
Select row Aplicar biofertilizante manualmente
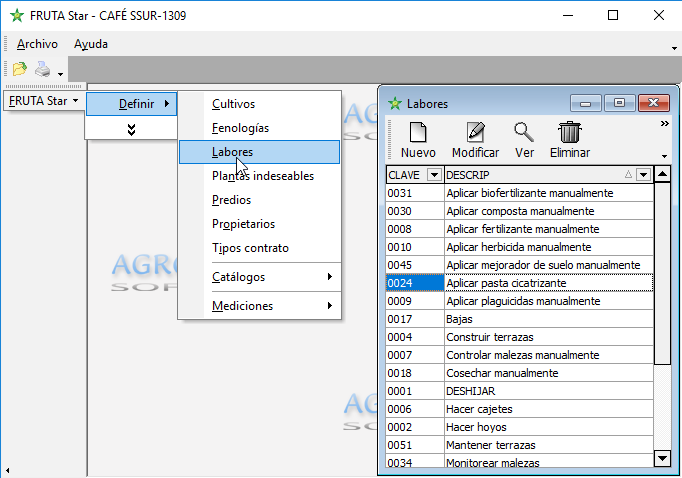coord(519,193)
